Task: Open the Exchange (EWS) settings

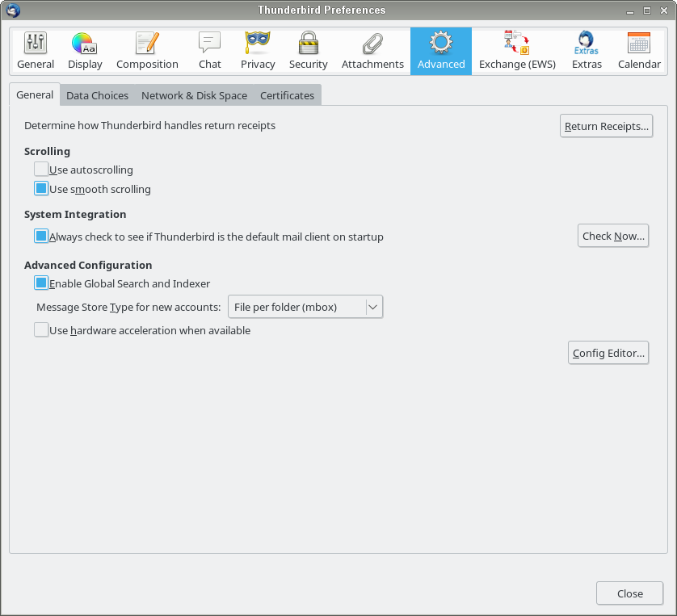Action: (x=517, y=51)
